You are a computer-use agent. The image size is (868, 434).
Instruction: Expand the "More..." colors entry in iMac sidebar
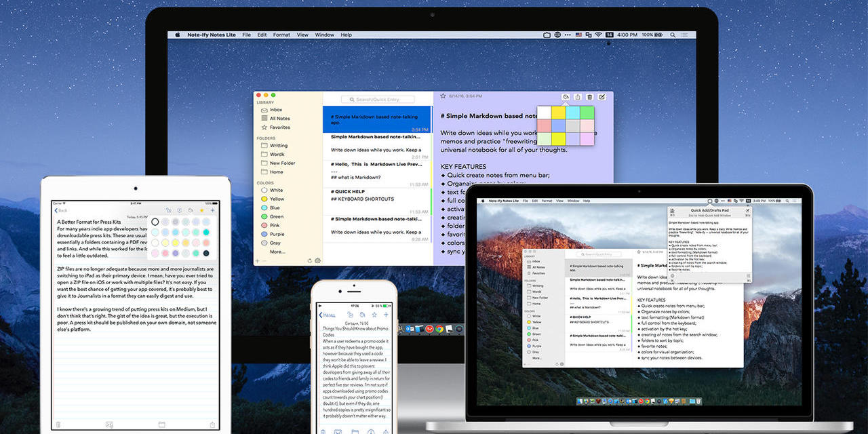[x=277, y=252]
